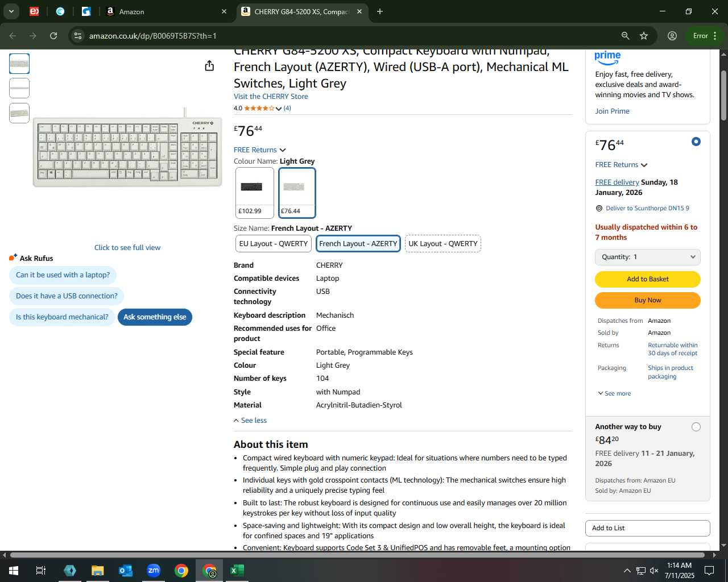The width and height of the screenshot is (728, 582).
Task: Ask Rufus: Can it be used with laptop
Action: pyautogui.click(x=63, y=275)
